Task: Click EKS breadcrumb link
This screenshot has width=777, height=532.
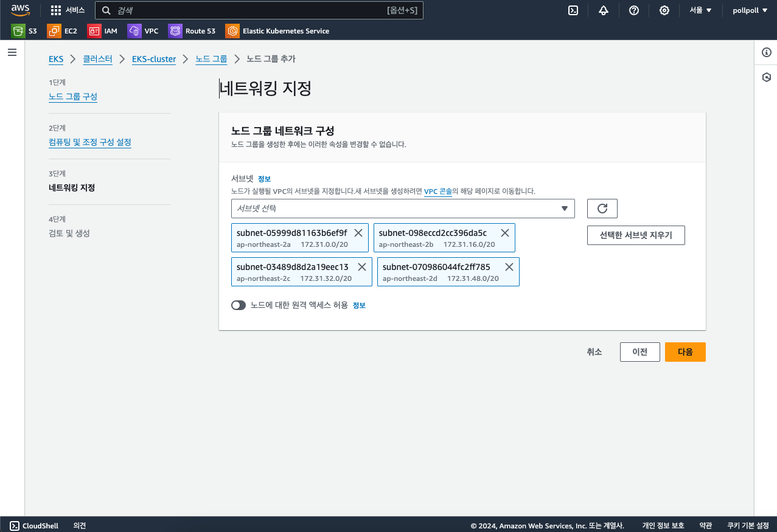Action: pyautogui.click(x=56, y=59)
